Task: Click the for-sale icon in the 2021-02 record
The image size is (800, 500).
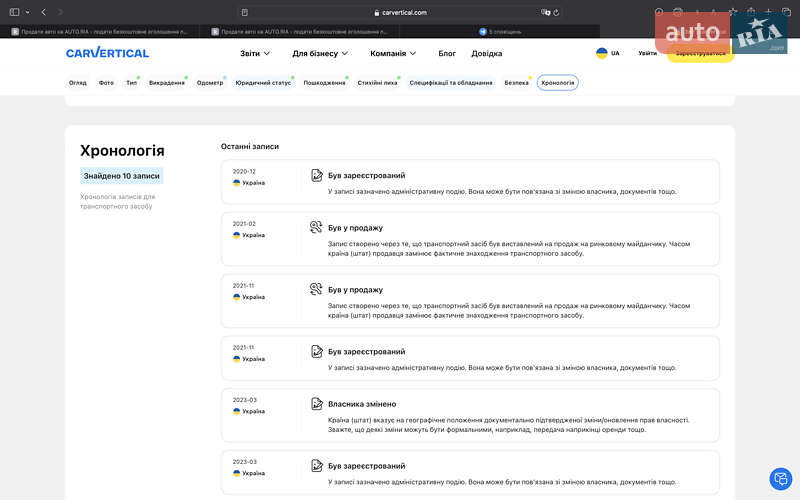Action: [316, 227]
